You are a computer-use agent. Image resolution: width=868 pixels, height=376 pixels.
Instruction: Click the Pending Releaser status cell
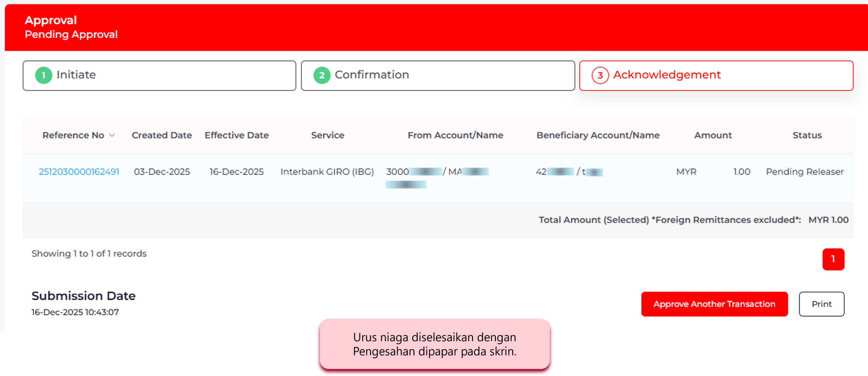pyautogui.click(x=805, y=172)
